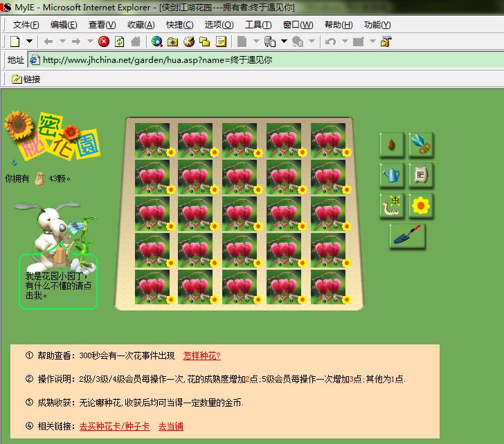Open the 收藏(A) menu
Screen dimensions: 504x444
tap(141, 25)
